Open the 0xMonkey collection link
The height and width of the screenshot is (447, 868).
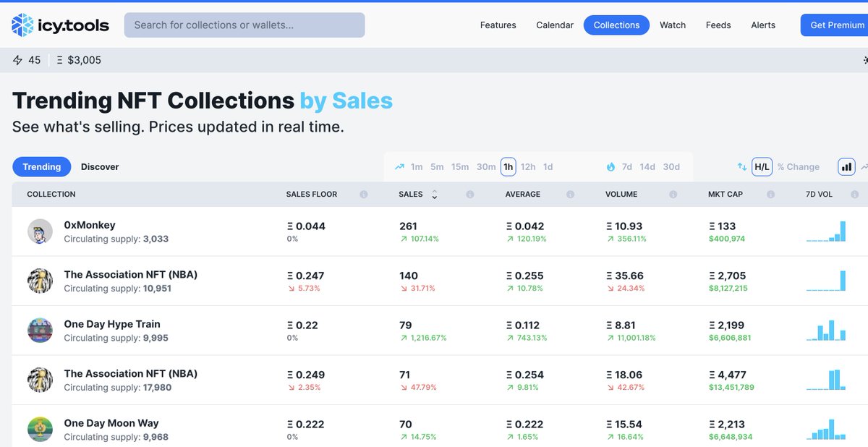[90, 225]
